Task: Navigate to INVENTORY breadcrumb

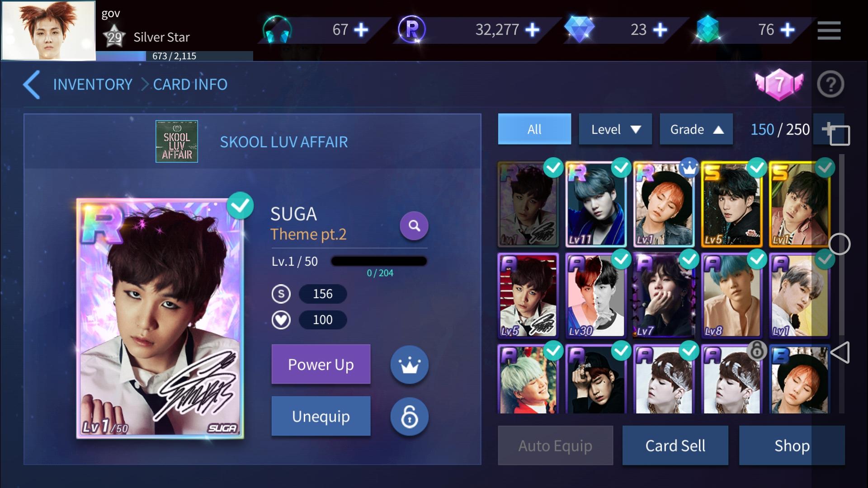Action: coord(93,84)
